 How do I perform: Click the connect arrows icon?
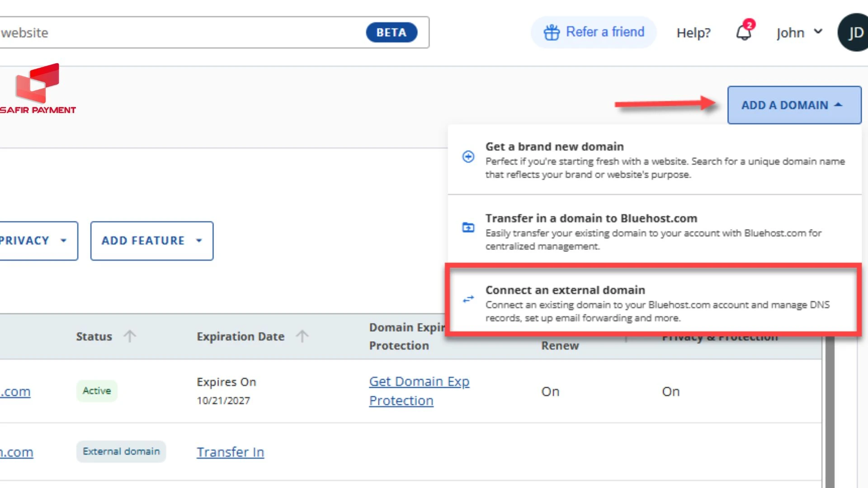468,299
